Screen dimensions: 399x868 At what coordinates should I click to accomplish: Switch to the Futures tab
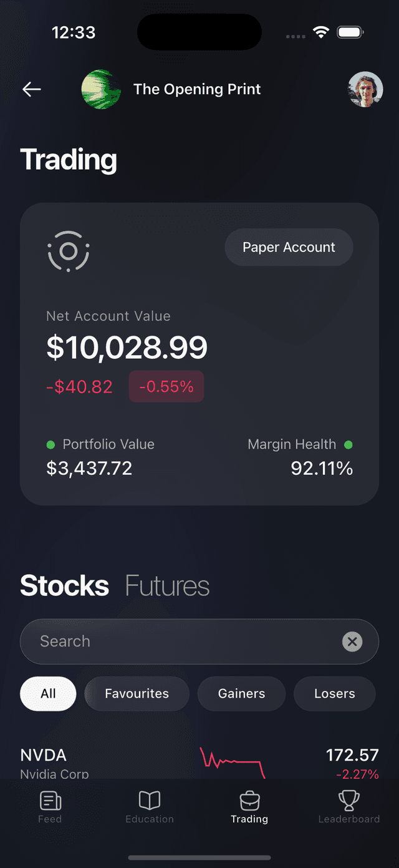[x=167, y=586]
